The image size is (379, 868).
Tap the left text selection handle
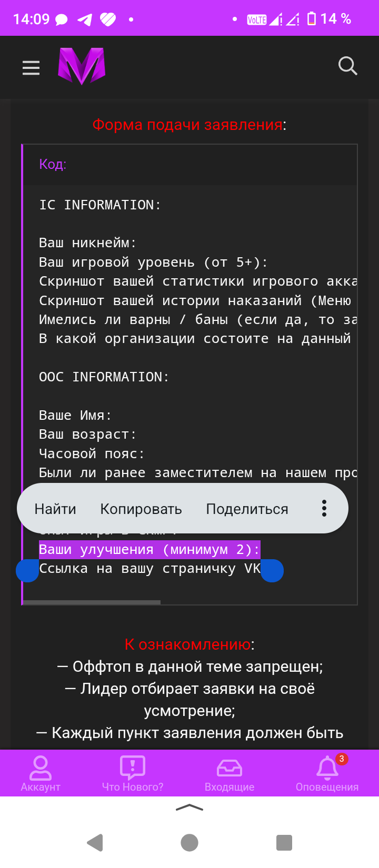[x=27, y=571]
